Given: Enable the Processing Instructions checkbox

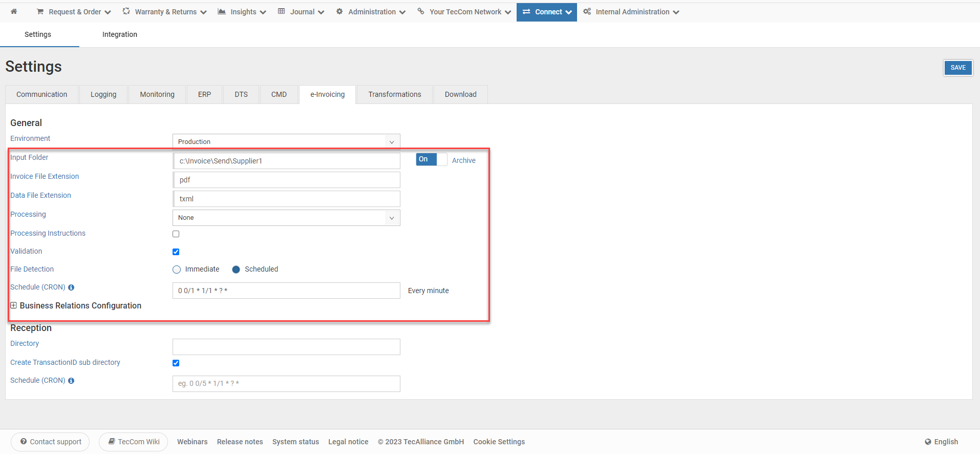Looking at the screenshot, I should point(176,234).
